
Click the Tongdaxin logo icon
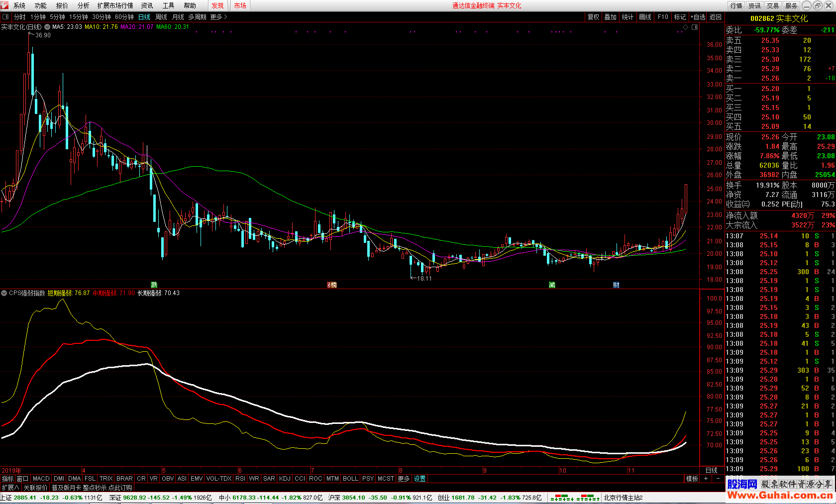[5, 5]
